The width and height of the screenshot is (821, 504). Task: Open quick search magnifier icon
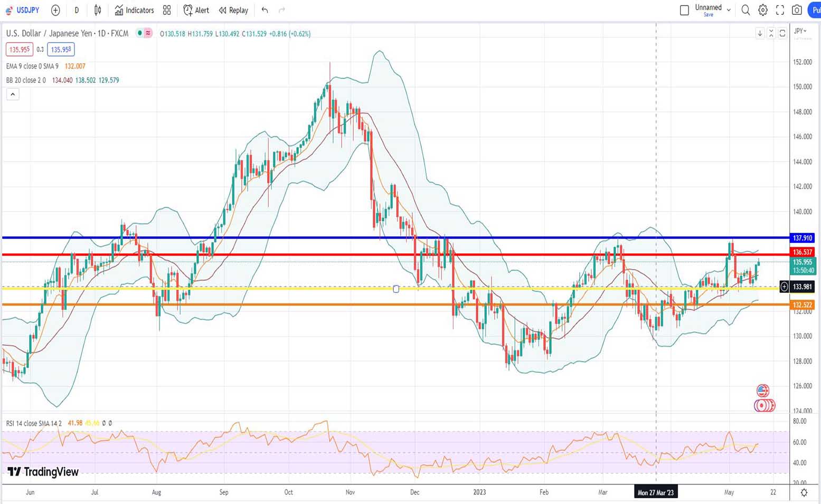(745, 10)
